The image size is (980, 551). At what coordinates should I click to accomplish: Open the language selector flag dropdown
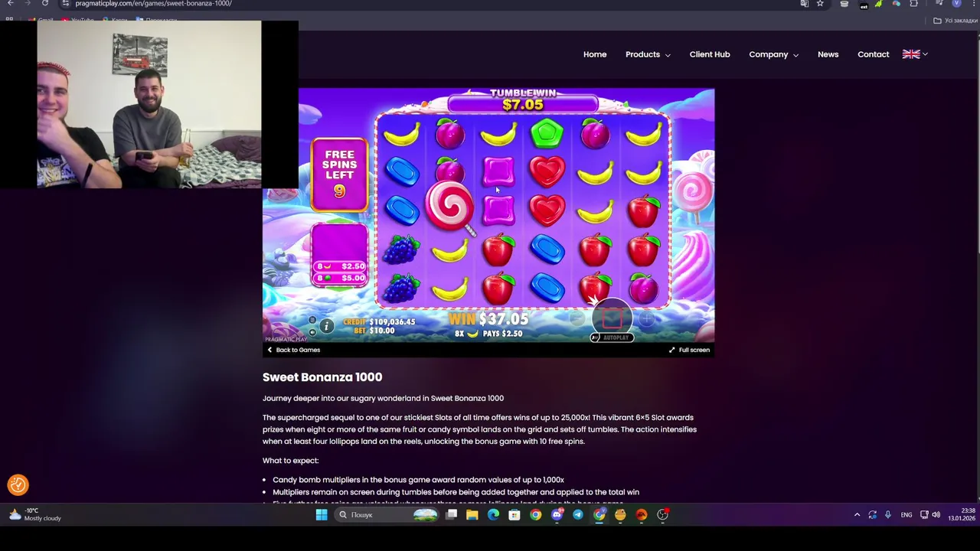pos(914,54)
